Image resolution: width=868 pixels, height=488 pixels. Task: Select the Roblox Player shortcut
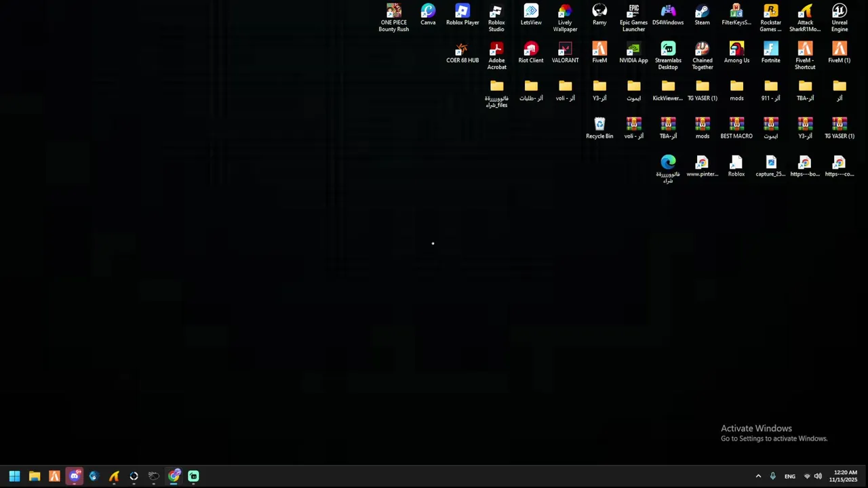click(x=462, y=15)
